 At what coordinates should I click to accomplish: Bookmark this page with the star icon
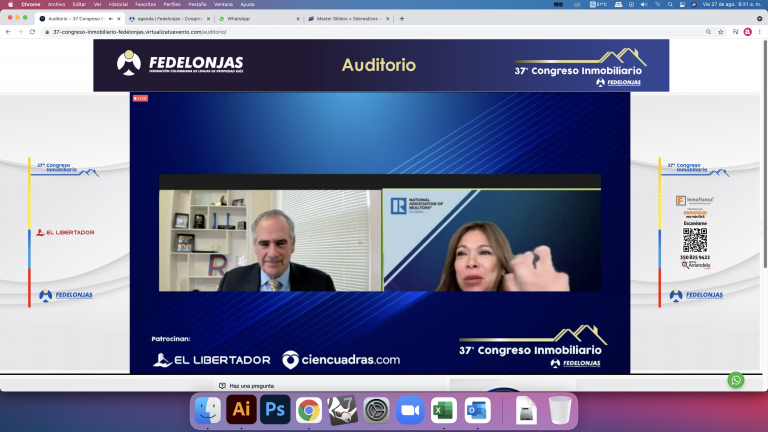(x=721, y=32)
